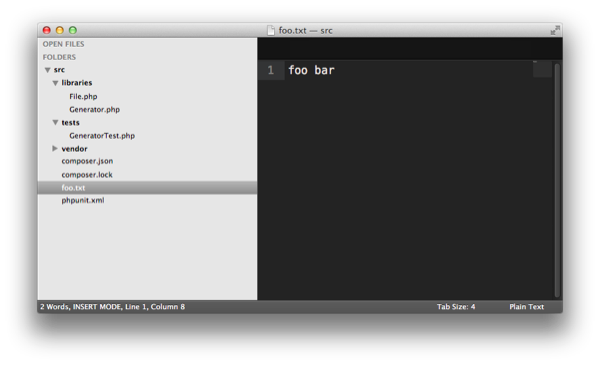
Task: Select the vendor folder label
Action: 74,148
